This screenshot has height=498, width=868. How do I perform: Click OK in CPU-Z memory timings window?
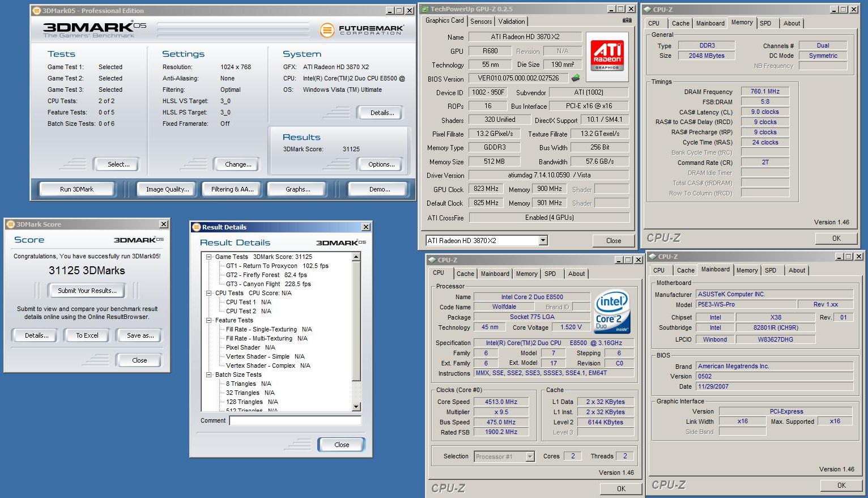(836, 239)
